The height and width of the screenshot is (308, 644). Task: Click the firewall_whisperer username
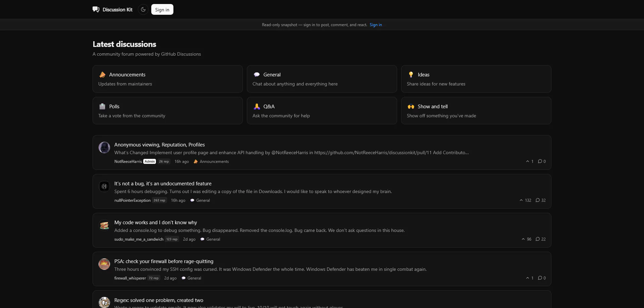tap(130, 278)
